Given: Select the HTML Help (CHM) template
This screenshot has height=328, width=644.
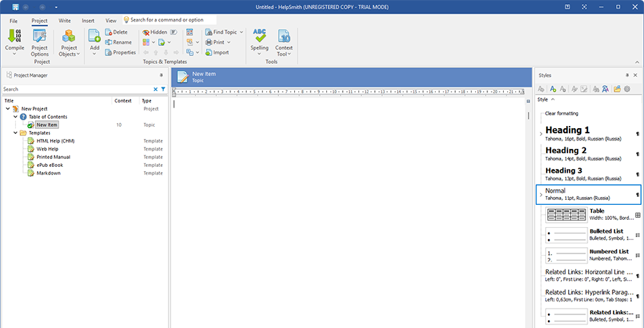Looking at the screenshot, I should coord(55,141).
